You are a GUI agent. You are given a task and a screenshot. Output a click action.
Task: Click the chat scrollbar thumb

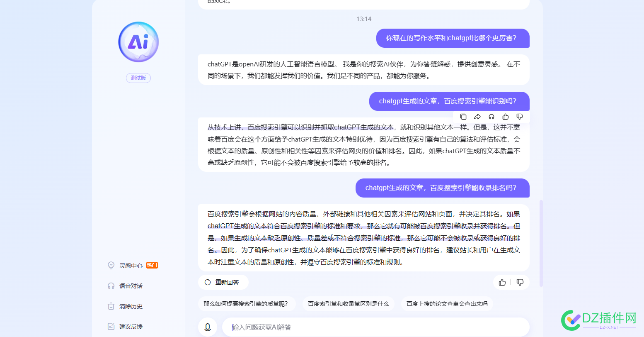pyautogui.click(x=541, y=243)
